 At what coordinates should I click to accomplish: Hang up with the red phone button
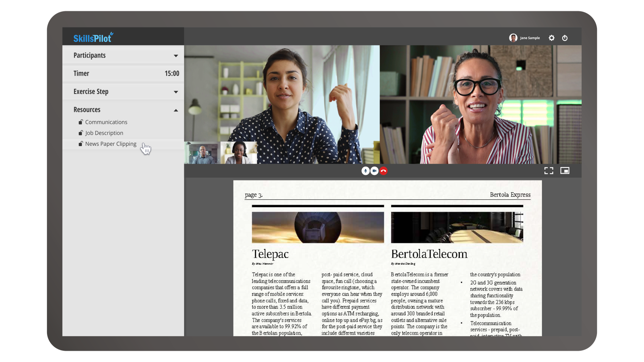coord(383,171)
